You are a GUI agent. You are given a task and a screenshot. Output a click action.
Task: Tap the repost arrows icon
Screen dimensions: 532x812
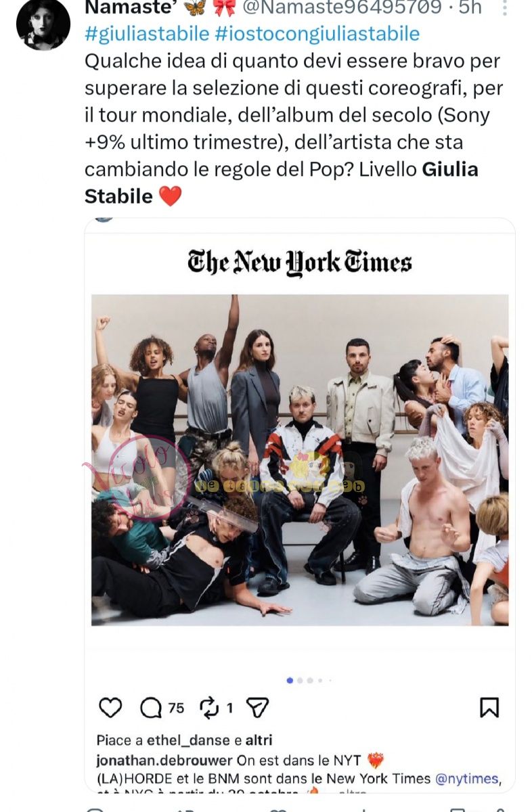[210, 708]
